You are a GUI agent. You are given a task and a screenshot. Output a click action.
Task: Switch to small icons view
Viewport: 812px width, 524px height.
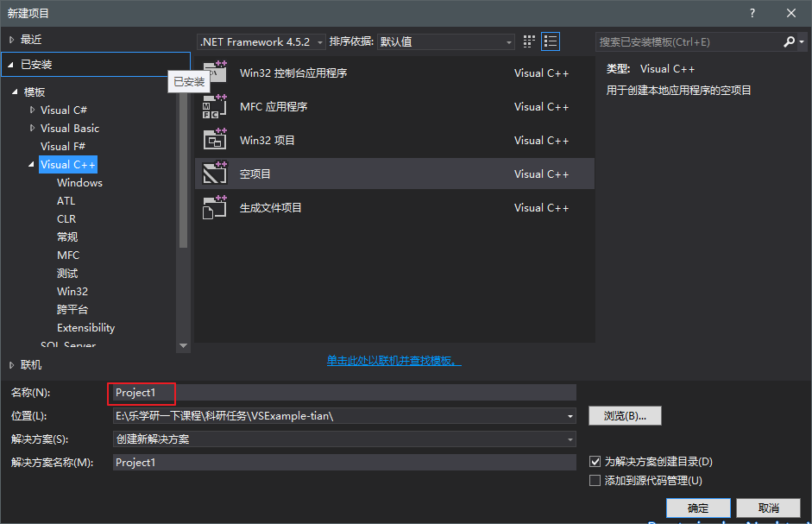pos(528,41)
